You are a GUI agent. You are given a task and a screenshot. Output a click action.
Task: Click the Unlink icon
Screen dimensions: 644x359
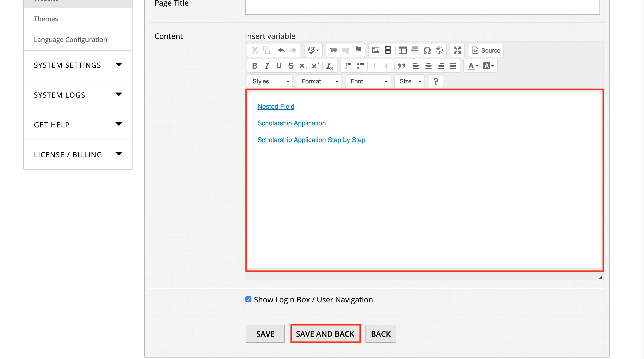point(346,50)
